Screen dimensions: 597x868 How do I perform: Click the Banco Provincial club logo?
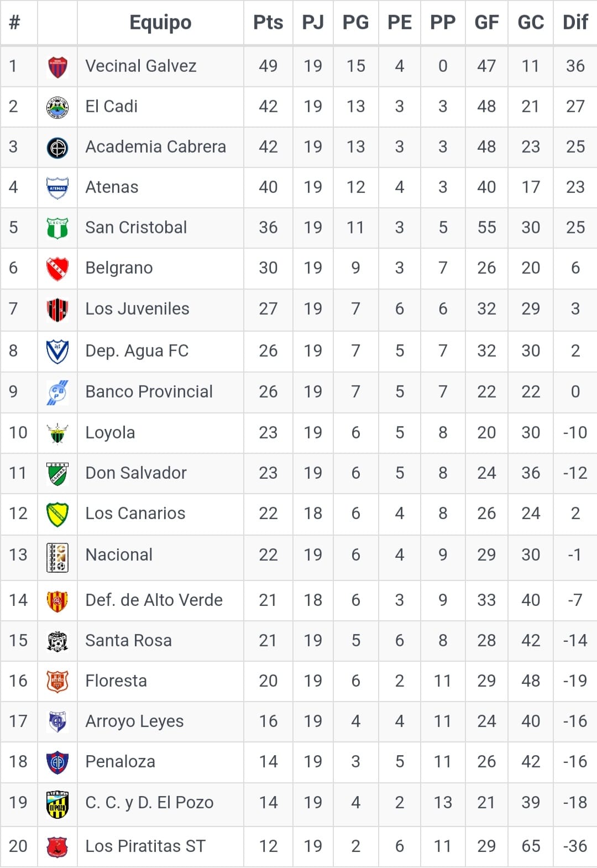coord(57,392)
